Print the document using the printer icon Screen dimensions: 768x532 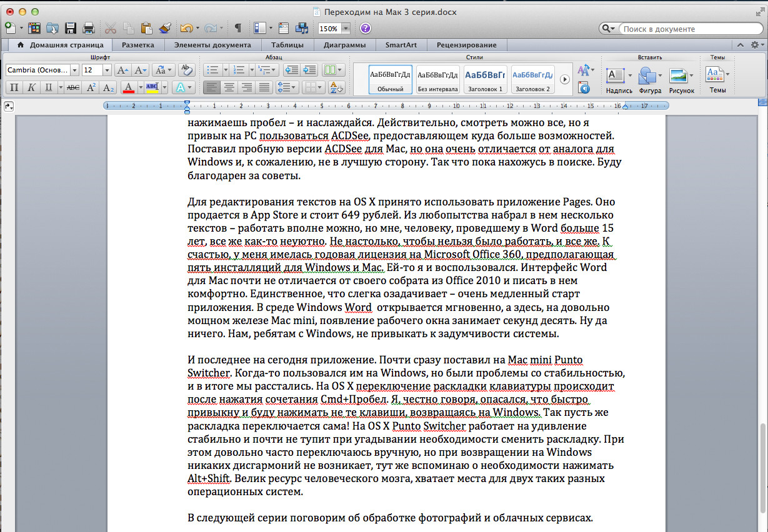point(88,28)
